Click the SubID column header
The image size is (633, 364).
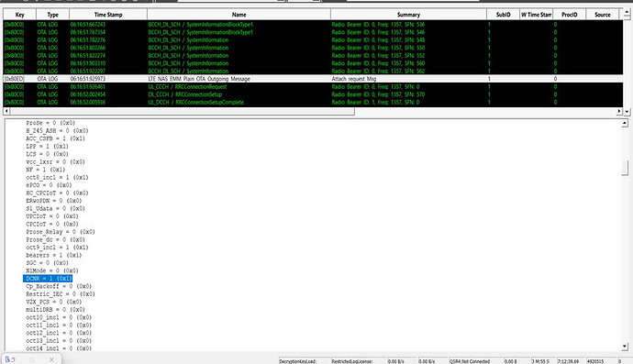pos(503,15)
